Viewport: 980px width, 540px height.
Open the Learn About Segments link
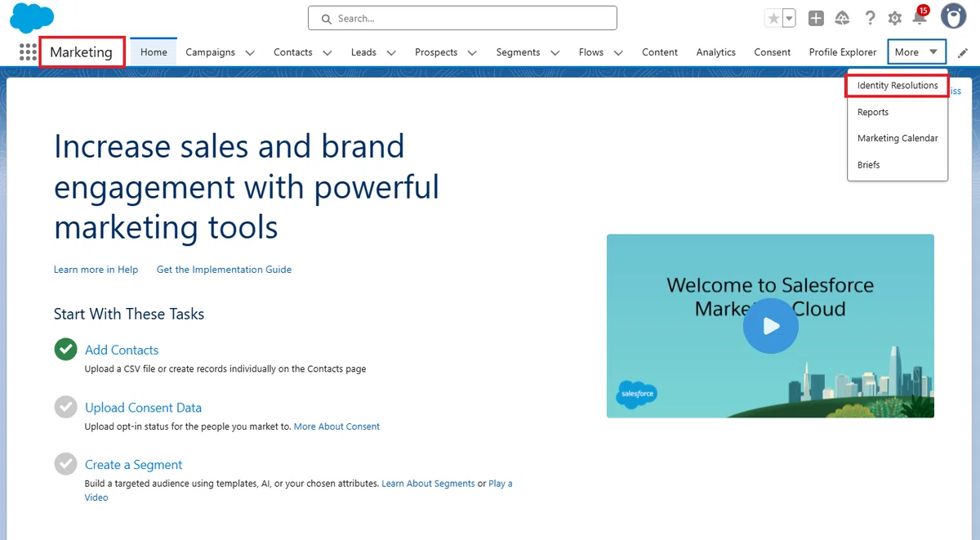pos(428,484)
